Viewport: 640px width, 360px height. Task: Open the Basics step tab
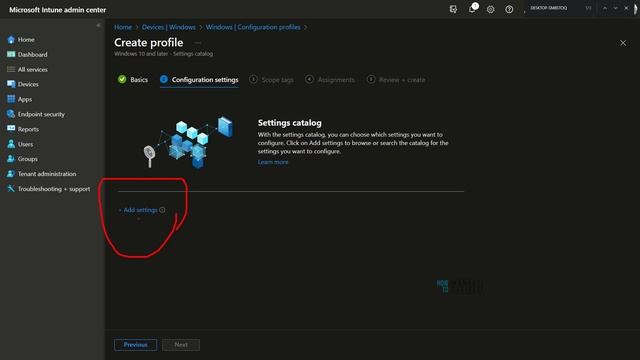click(133, 80)
